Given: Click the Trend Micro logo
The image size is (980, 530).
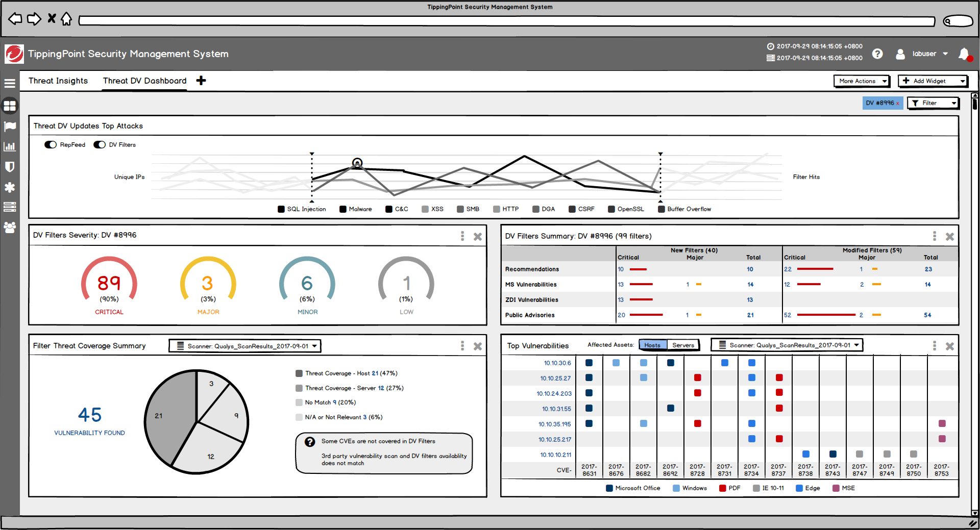Looking at the screenshot, I should coord(14,54).
